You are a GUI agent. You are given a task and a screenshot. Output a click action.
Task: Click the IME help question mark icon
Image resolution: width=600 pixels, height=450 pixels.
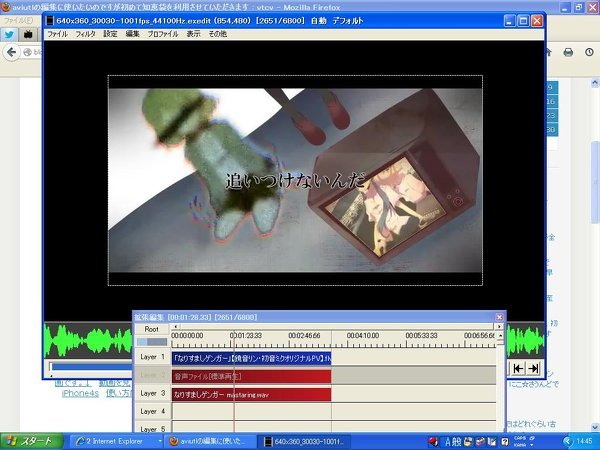tap(505, 442)
